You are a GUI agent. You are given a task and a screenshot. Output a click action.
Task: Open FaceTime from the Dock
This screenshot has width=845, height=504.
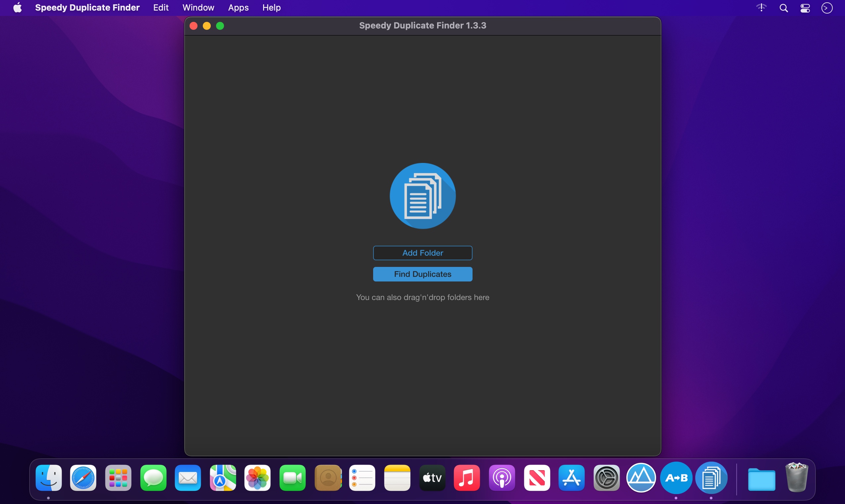point(293,478)
